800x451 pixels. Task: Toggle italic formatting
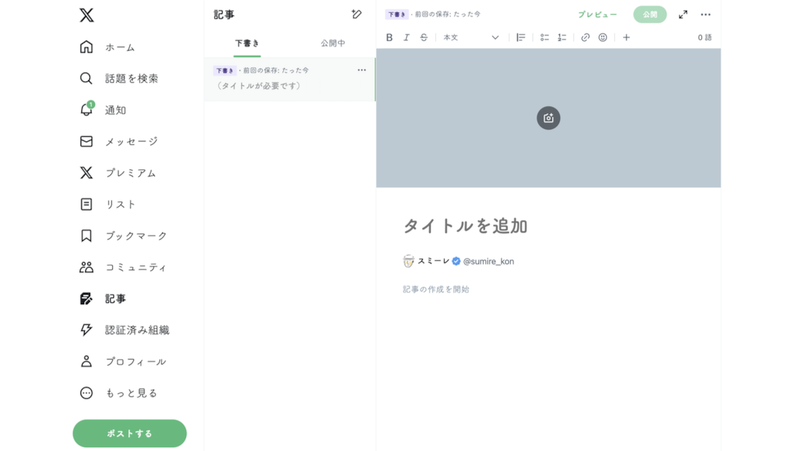click(x=406, y=37)
